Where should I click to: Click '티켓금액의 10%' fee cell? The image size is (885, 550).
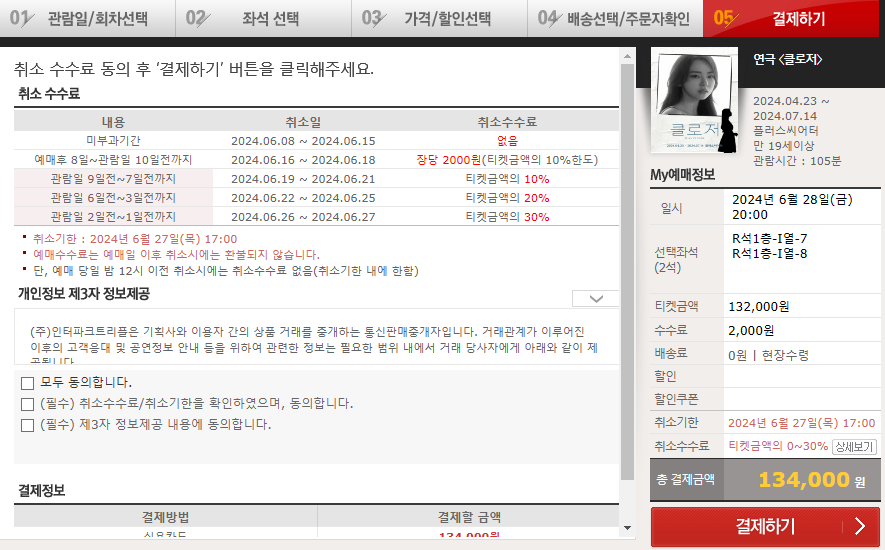507,179
